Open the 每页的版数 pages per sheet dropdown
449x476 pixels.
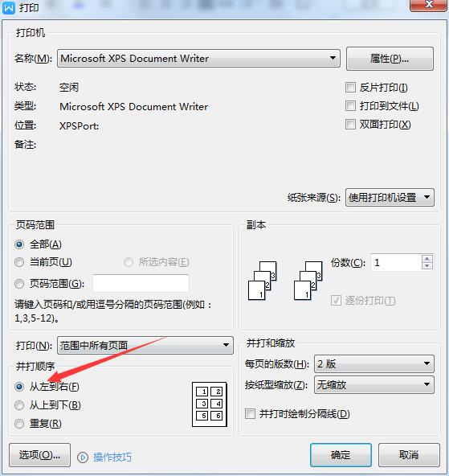pos(374,363)
